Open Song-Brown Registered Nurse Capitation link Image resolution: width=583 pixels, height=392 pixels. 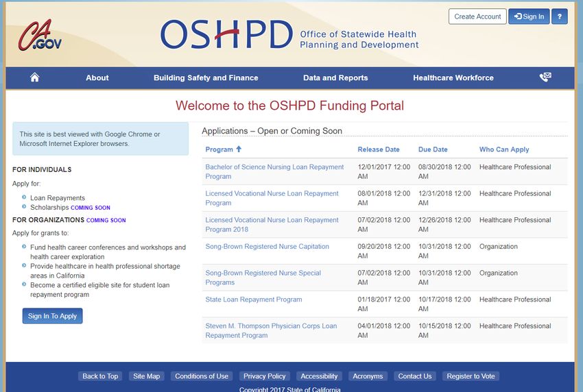pos(267,246)
